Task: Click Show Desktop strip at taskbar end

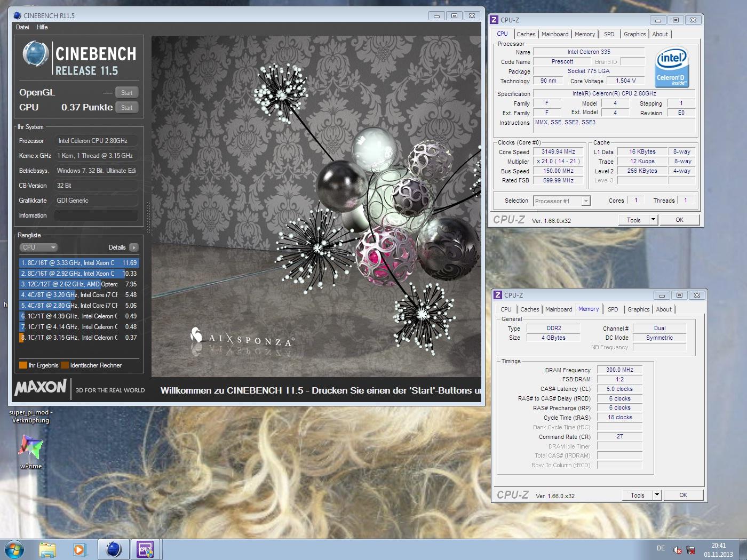Action: coord(743,549)
